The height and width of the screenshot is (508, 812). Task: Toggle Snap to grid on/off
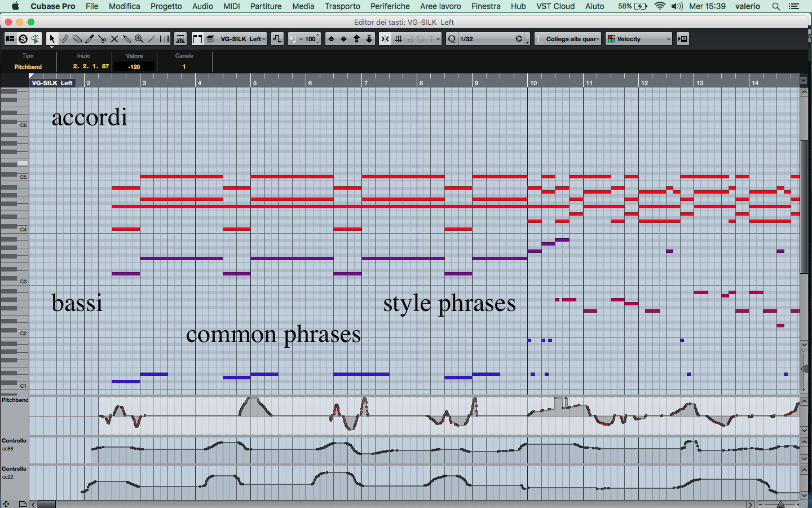tap(385, 39)
